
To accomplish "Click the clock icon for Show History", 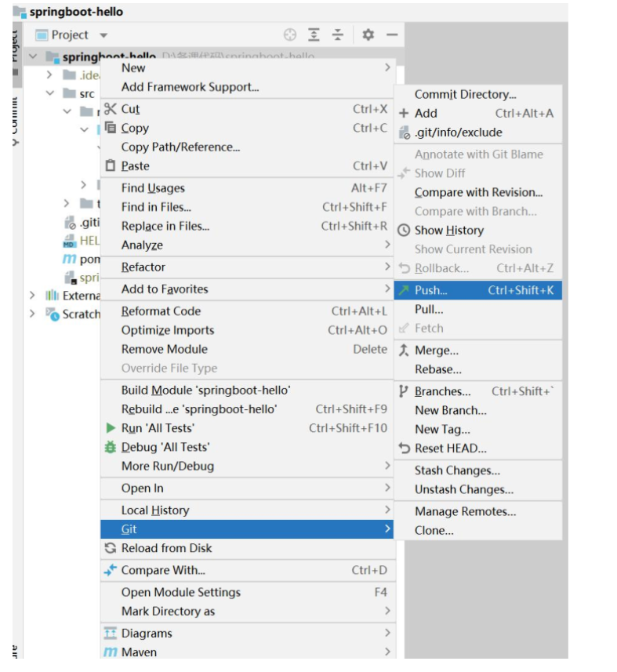I will (x=404, y=231).
